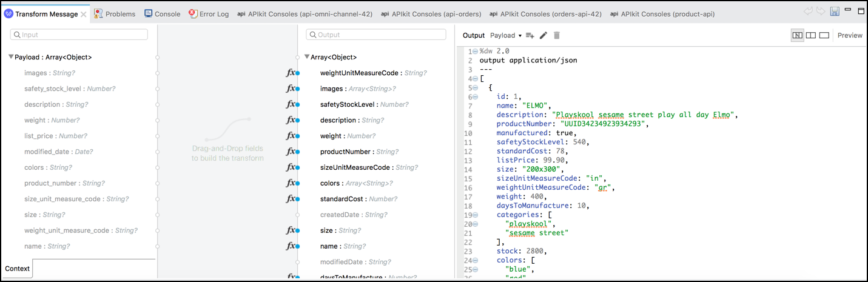
Task: Switch to the Problems tab
Action: [115, 14]
